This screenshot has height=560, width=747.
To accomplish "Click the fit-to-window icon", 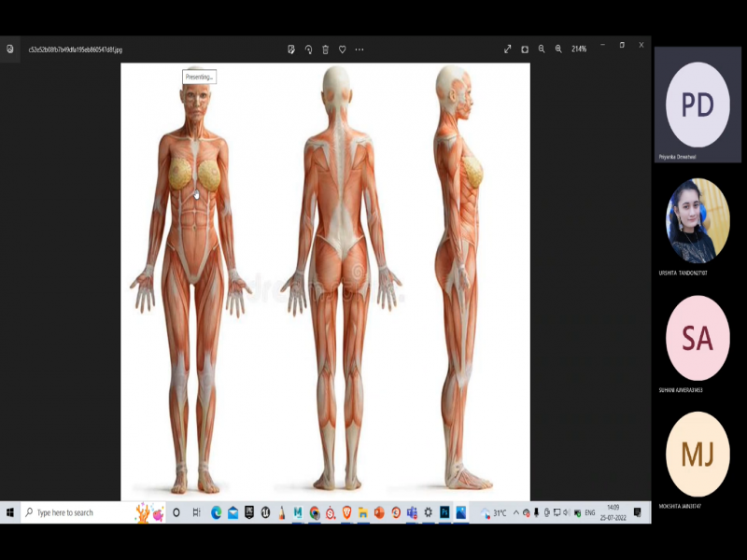I will (x=525, y=49).
